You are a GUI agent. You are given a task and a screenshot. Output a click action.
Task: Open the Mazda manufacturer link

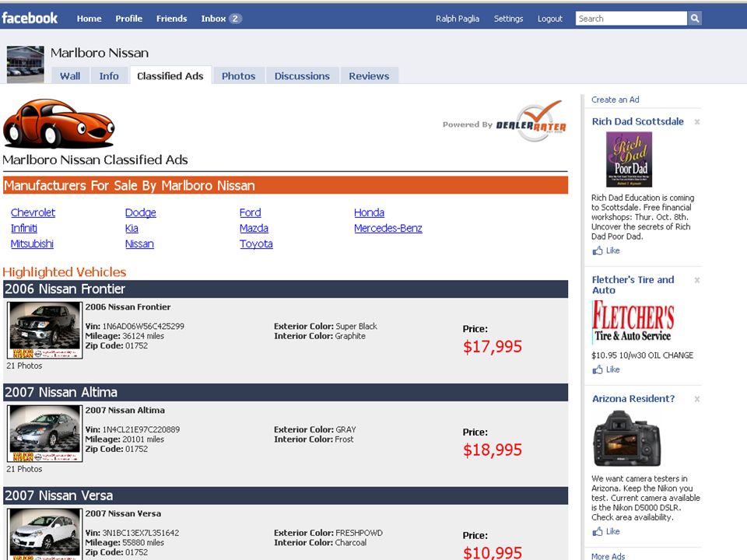point(254,228)
